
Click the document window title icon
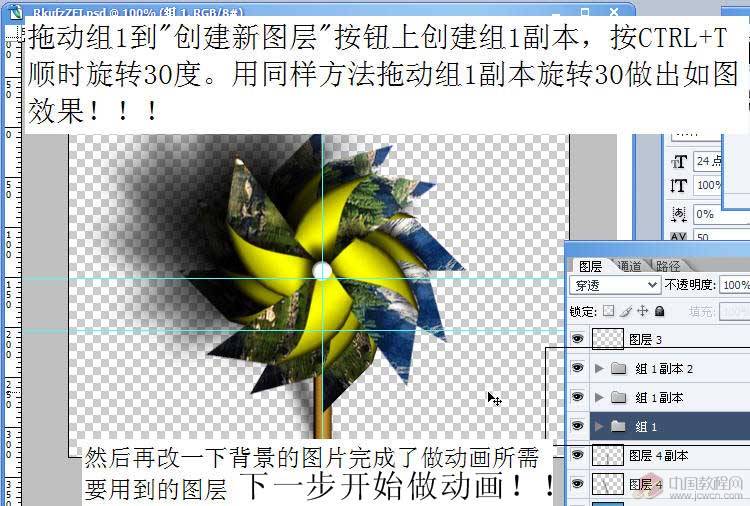tap(16, 11)
